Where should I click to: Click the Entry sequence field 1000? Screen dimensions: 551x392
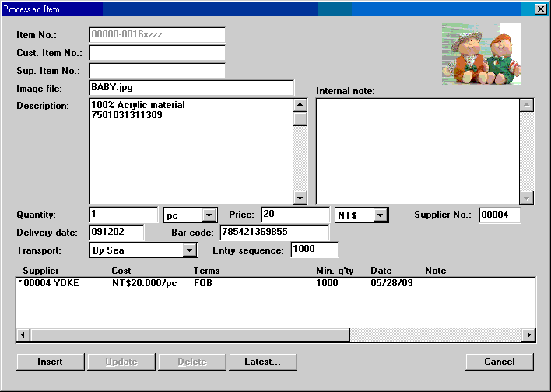pyautogui.click(x=314, y=250)
